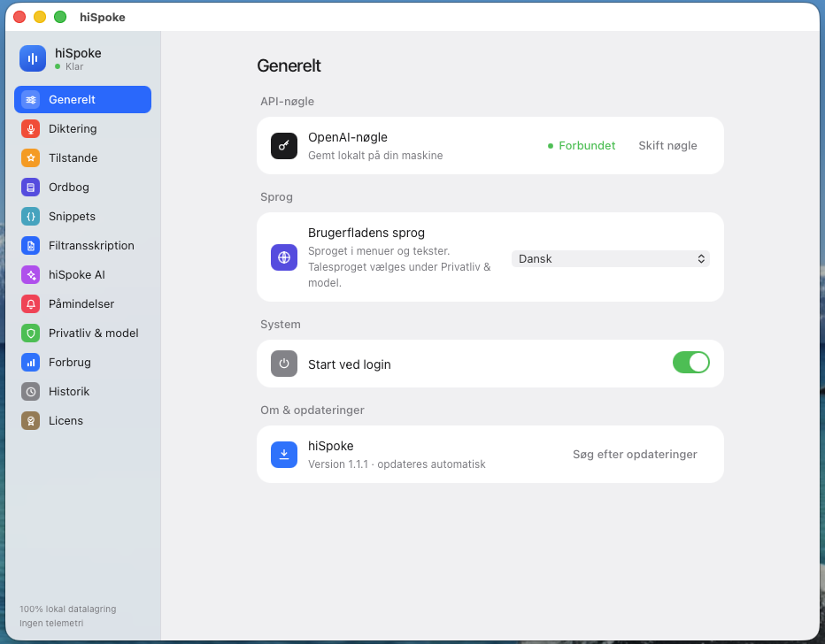Screen dimensions: 825x644
Task: Click the hiSpoke app logo in sidebar
Action: [33, 58]
